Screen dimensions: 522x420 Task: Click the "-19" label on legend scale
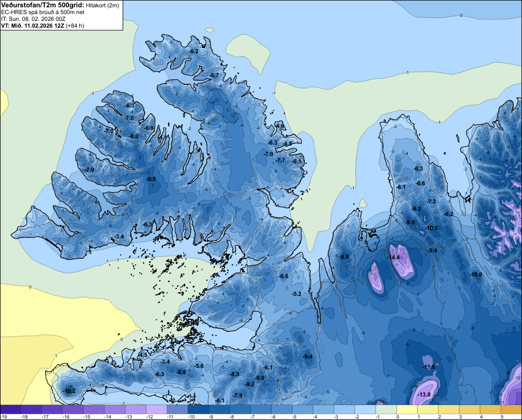coord(4,417)
